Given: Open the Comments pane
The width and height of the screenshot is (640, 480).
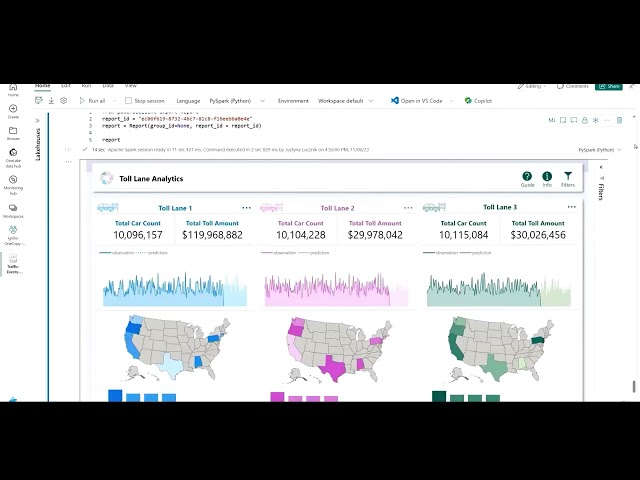Looking at the screenshot, I should [573, 86].
